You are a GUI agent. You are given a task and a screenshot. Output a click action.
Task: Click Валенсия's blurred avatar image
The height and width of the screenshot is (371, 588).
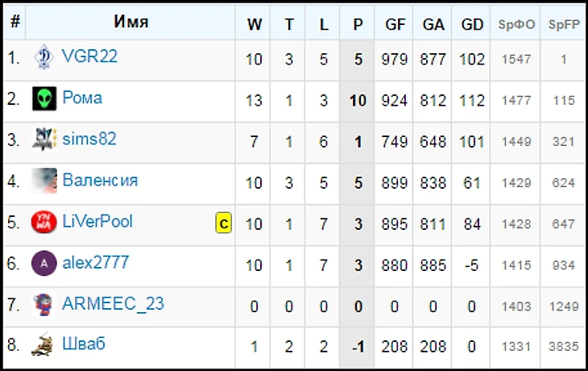(x=44, y=181)
